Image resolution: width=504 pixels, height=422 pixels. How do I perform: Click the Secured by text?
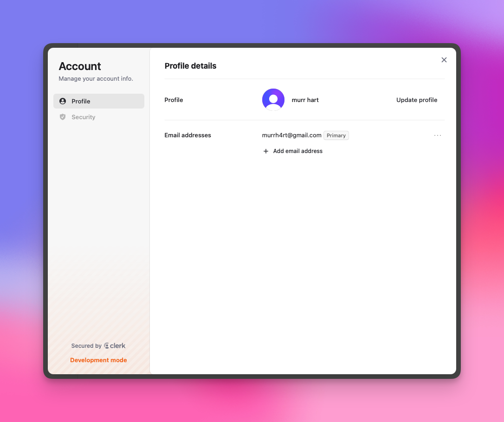[x=86, y=345]
